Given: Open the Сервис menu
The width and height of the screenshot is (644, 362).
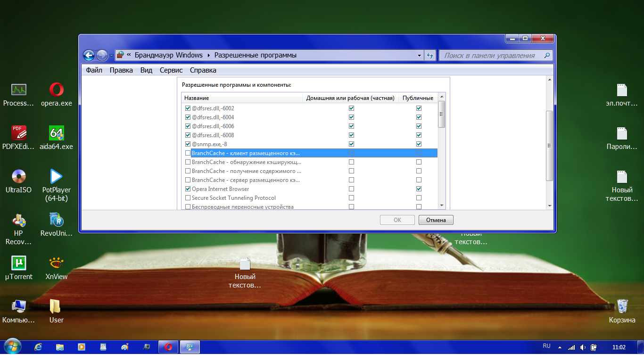Looking at the screenshot, I should tap(171, 70).
